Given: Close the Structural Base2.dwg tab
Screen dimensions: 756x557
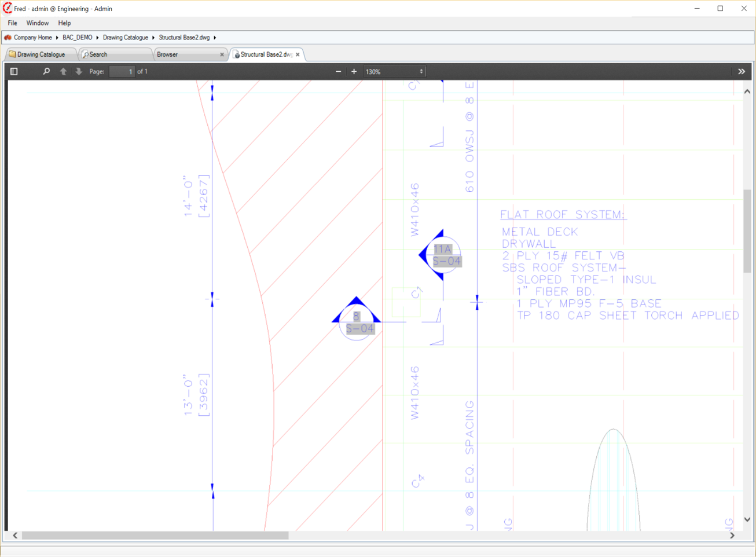Looking at the screenshot, I should pyautogui.click(x=298, y=54).
